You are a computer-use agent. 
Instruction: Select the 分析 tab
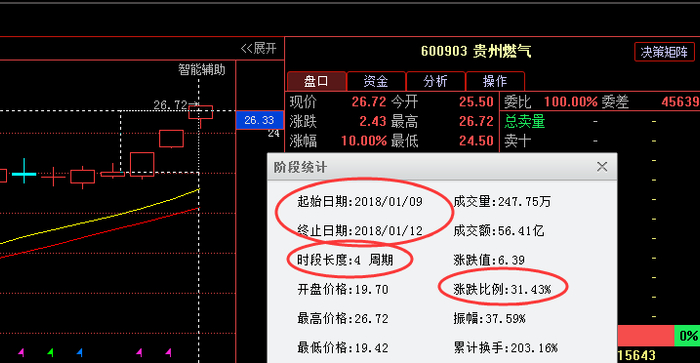click(435, 81)
